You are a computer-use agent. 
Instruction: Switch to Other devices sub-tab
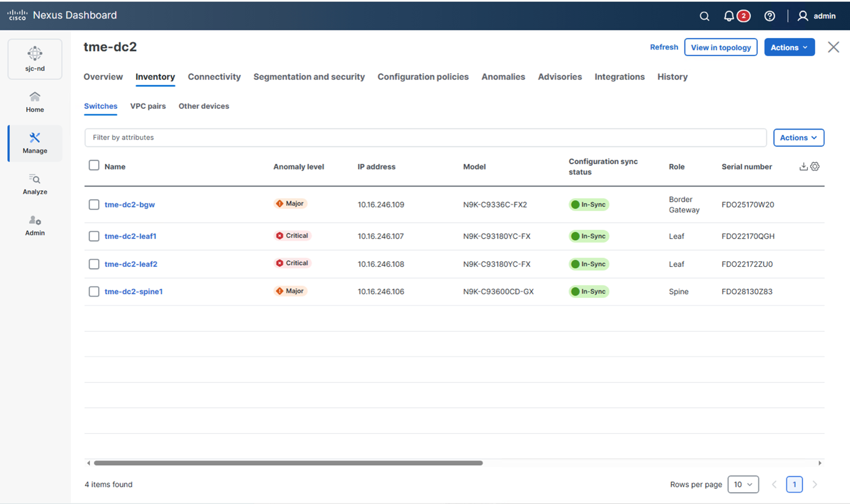coord(204,106)
